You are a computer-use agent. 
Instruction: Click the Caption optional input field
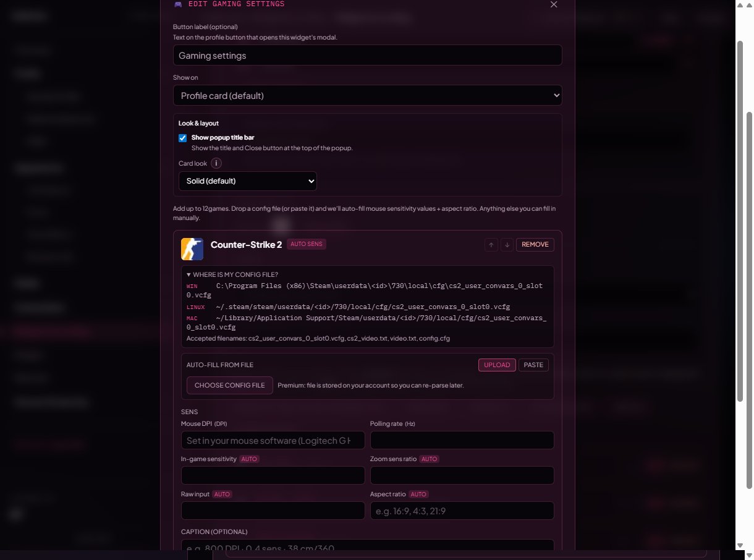coord(368,545)
